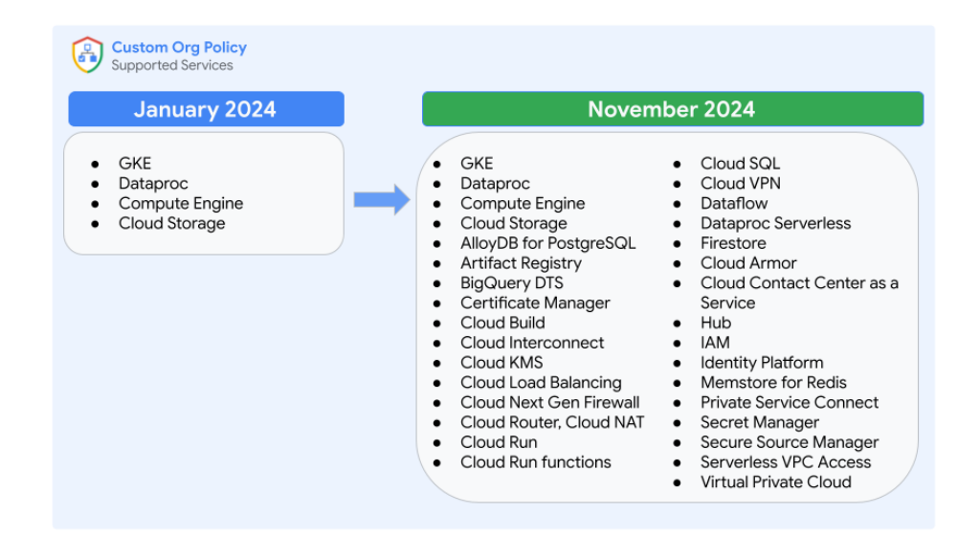The height and width of the screenshot is (560, 980).
Task: Select Certificate Manager list item
Action: tap(535, 303)
